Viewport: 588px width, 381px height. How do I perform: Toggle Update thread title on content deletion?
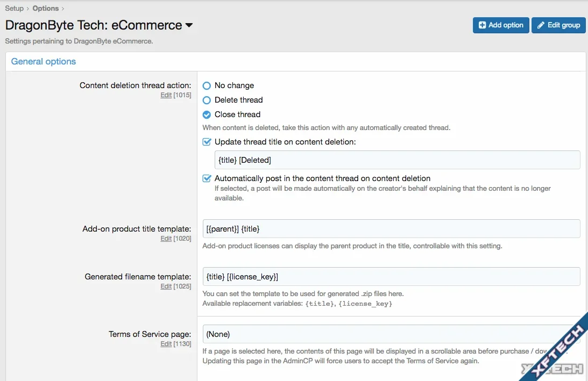[207, 142]
